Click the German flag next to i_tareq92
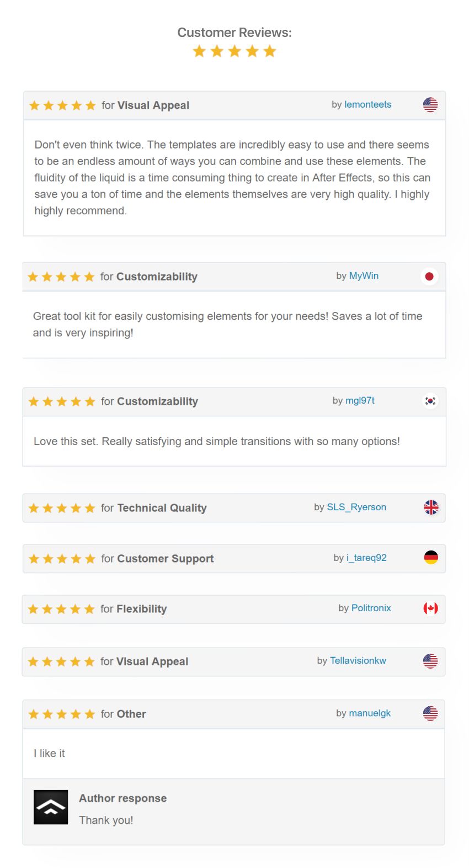Viewport: 469px width, 868px height. click(431, 558)
